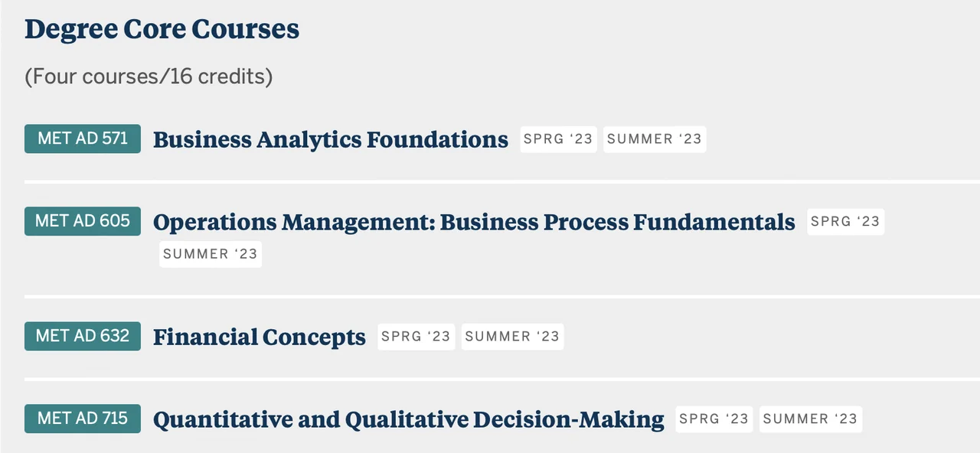Pick SPRG '23 tag for Quantitative Decision-Making course
The image size is (980, 453).
714,419
